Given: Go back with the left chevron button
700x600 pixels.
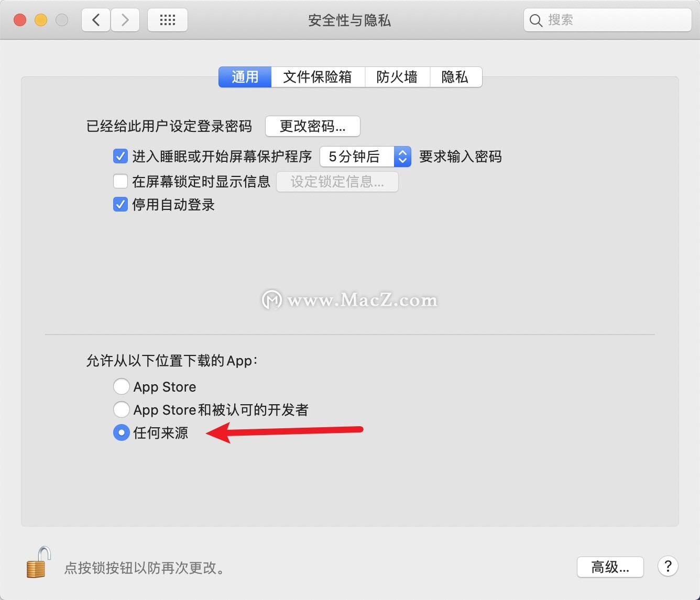Looking at the screenshot, I should (x=96, y=20).
